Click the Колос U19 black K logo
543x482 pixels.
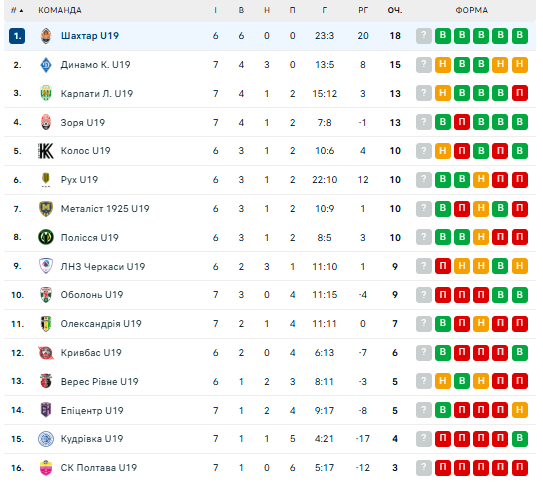[x=46, y=151]
